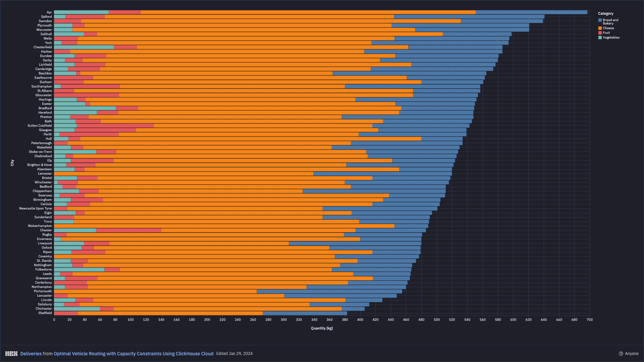This screenshot has width=644, height=362.
Task: Click the red Fruit segment for Chester
Action: (128, 230)
